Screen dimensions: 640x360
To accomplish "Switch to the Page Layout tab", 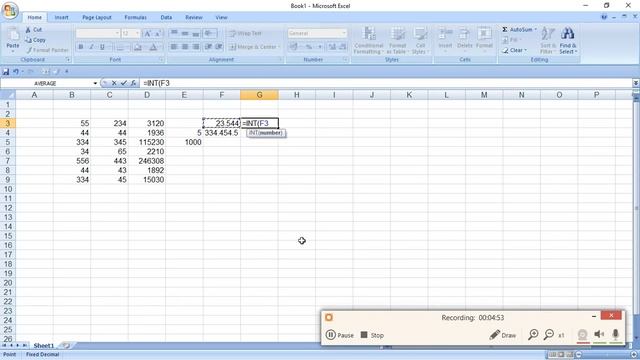I will tap(97, 18).
